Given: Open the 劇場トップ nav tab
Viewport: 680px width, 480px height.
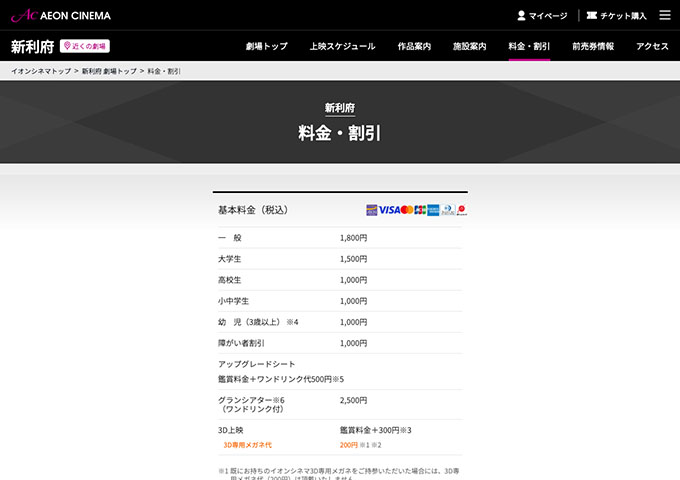Looking at the screenshot, I should 266,46.
